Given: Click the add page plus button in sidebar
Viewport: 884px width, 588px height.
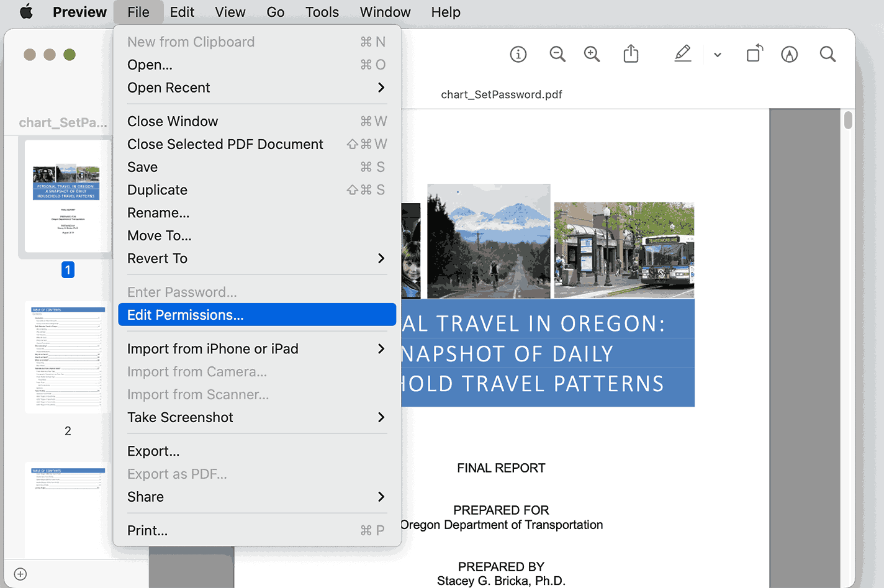Looking at the screenshot, I should pyautogui.click(x=20, y=574).
